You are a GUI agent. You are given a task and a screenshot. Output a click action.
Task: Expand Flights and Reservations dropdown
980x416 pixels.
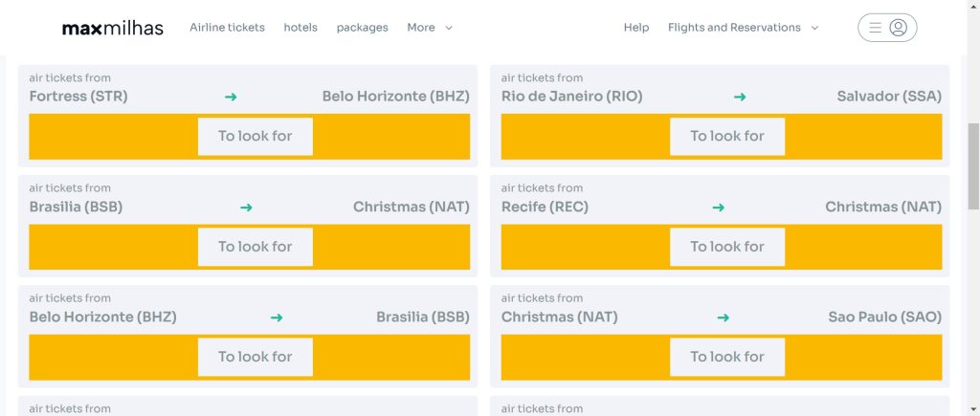[743, 28]
